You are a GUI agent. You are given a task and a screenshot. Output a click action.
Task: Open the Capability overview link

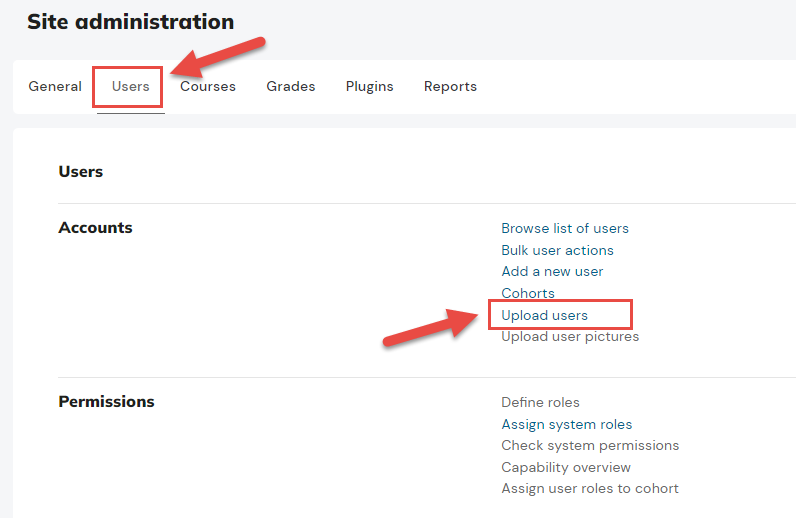click(566, 467)
